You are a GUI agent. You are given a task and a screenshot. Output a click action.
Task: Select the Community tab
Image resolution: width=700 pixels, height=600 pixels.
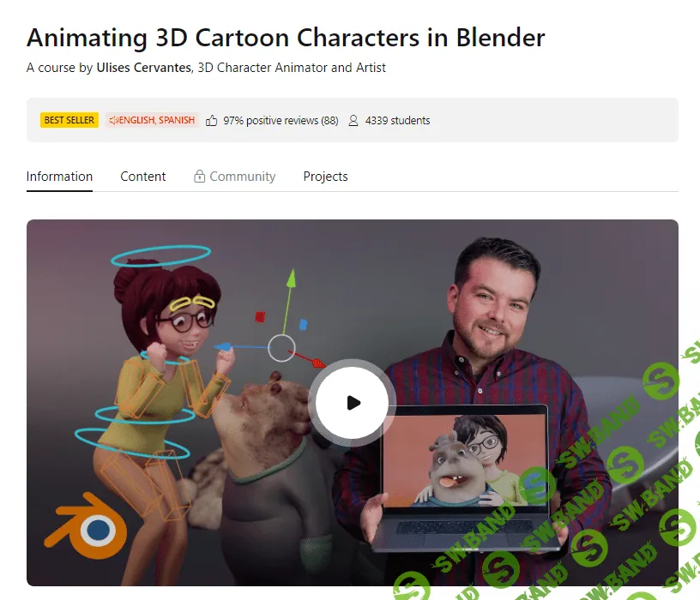pyautogui.click(x=241, y=177)
